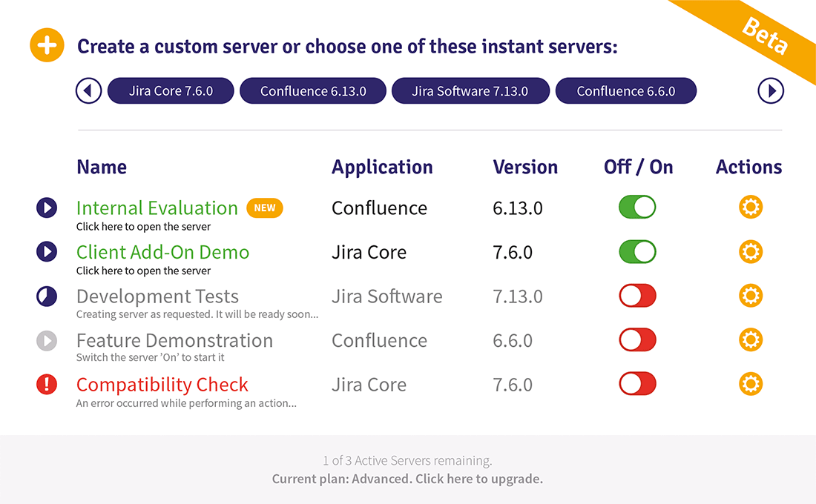Viewport: 816px width, 504px height.
Task: Click the Compatibility Check server name
Action: 162,385
